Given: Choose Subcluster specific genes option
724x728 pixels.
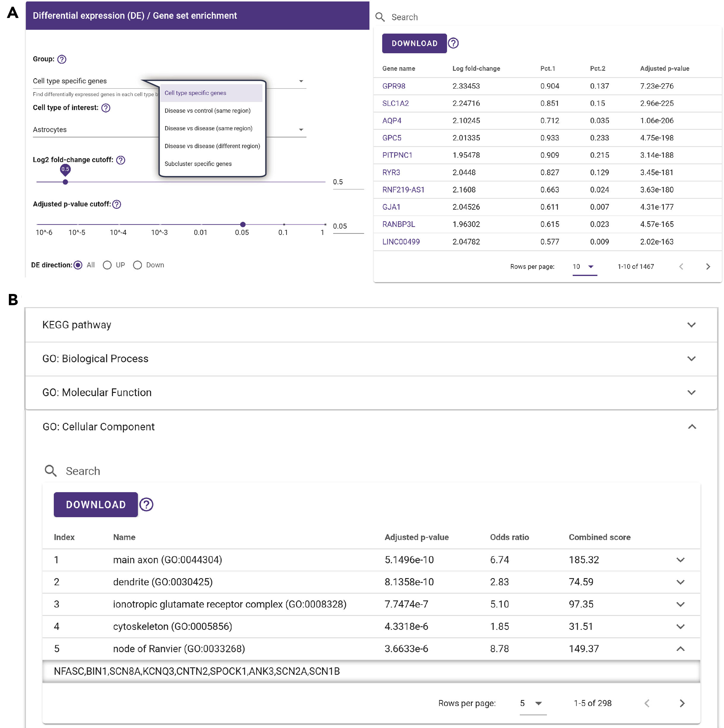Looking at the screenshot, I should [x=198, y=164].
